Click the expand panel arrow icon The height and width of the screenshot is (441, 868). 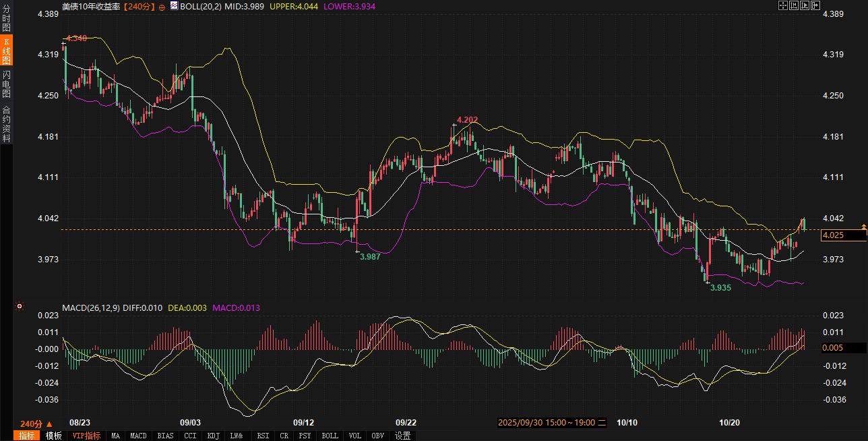(x=815, y=5)
